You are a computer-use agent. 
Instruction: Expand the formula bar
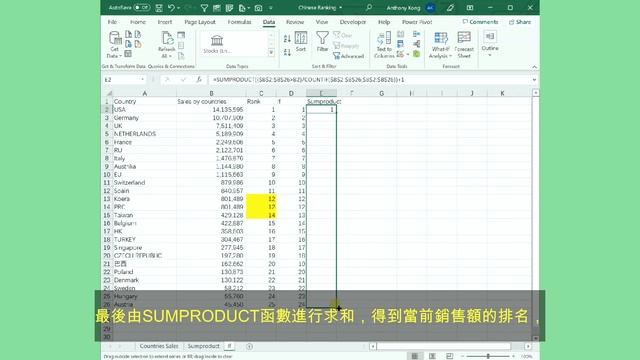534,80
